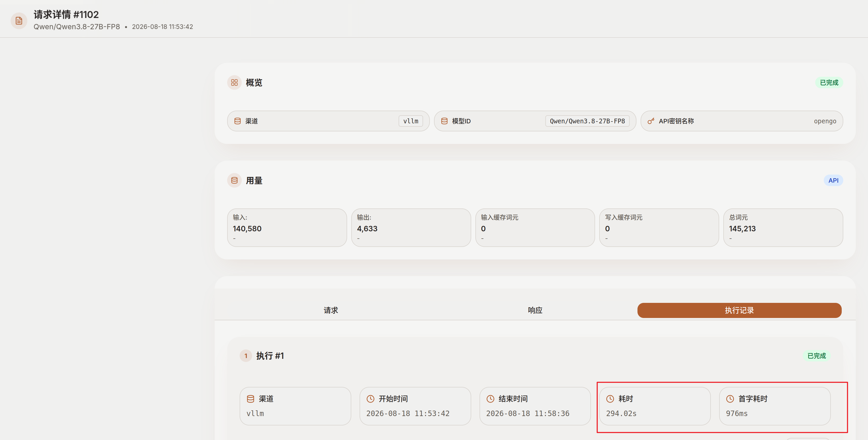
Task: Click the 渠道 icon in 执行 #1
Action: [x=250, y=399]
